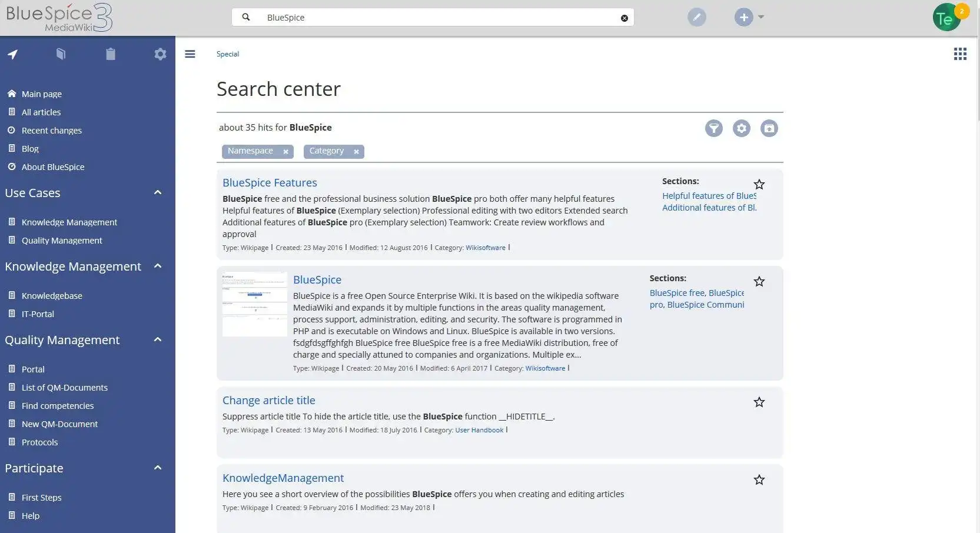Collapse the Quality Management section
Screen dimensions: 980x533
coord(157,339)
